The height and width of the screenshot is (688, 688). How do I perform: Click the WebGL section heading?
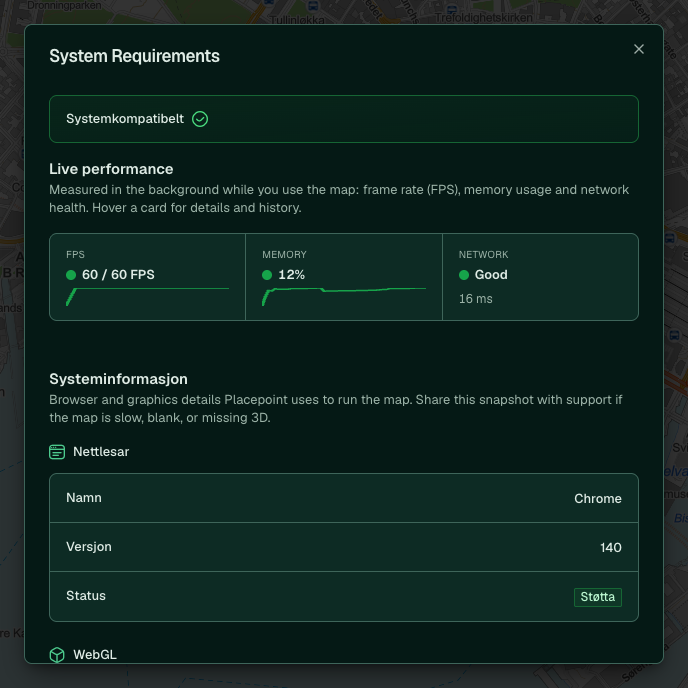point(95,655)
